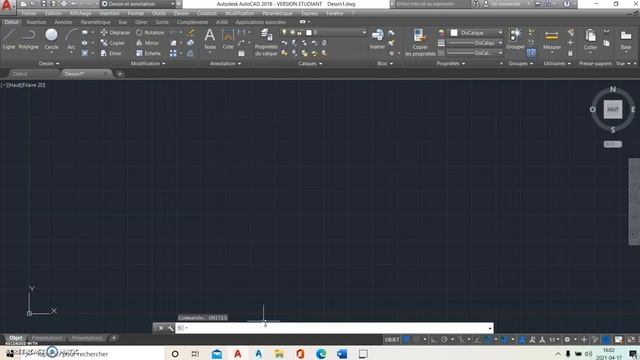Switch to the Dessin1* drawing tab

point(87,74)
